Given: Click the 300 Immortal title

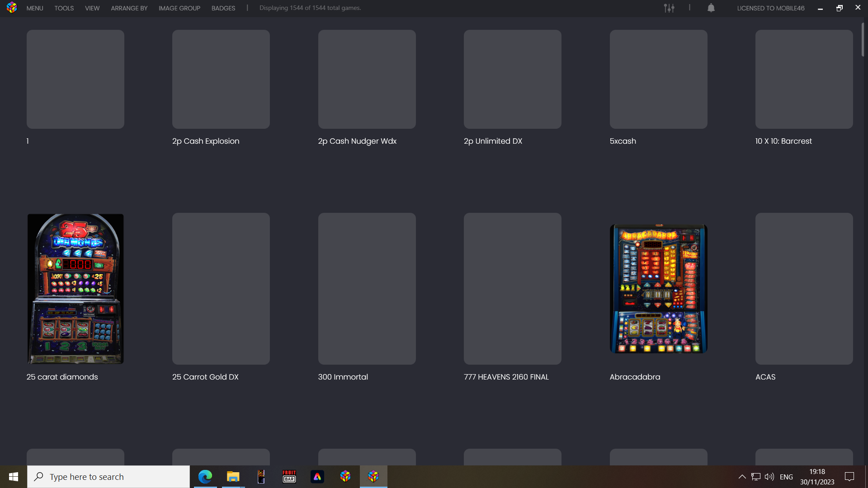Looking at the screenshot, I should pyautogui.click(x=343, y=377).
